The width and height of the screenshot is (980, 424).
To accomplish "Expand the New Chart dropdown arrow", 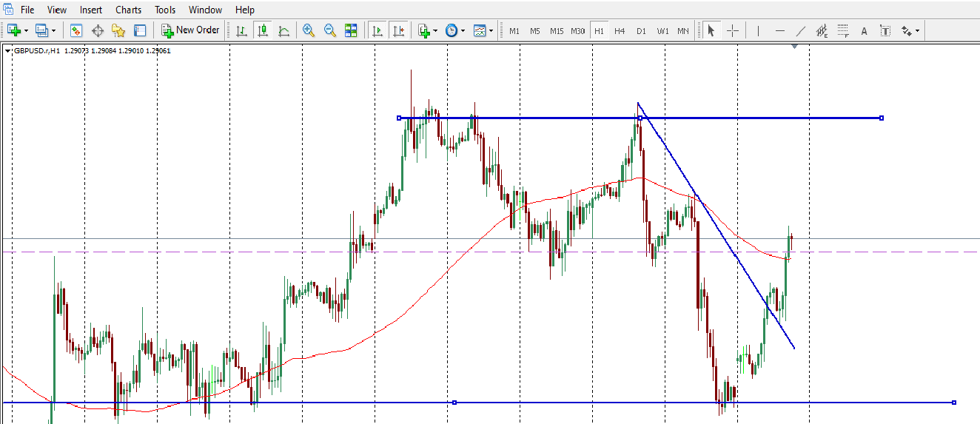I will coord(26,30).
